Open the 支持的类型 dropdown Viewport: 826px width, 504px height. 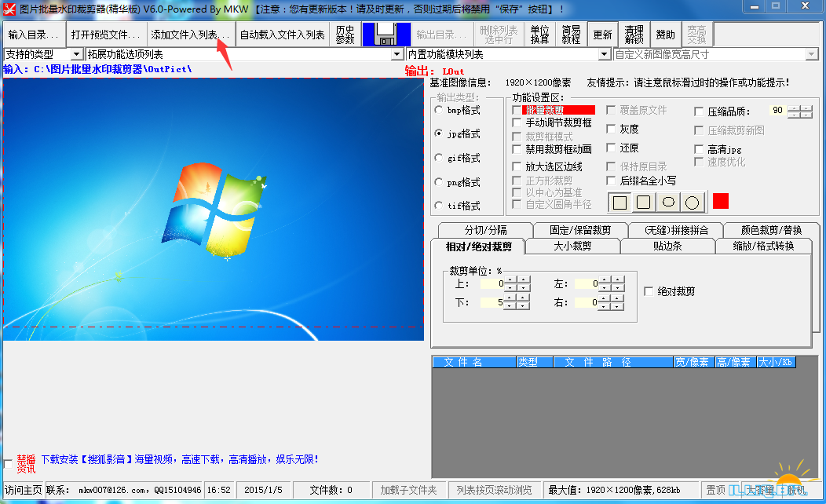click(x=77, y=54)
